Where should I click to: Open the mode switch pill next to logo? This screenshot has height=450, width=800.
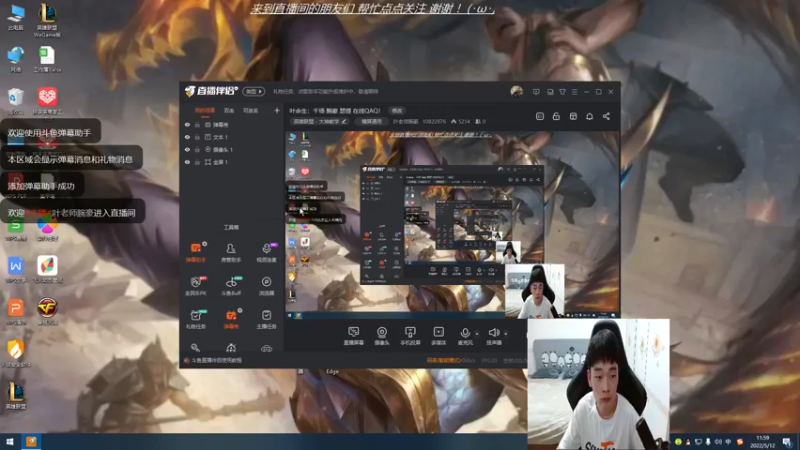[253, 92]
